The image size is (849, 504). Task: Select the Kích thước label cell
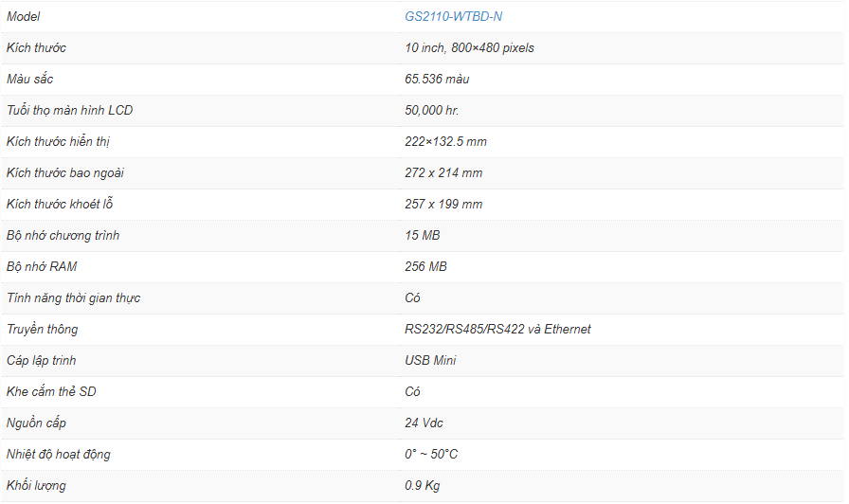coord(36,47)
